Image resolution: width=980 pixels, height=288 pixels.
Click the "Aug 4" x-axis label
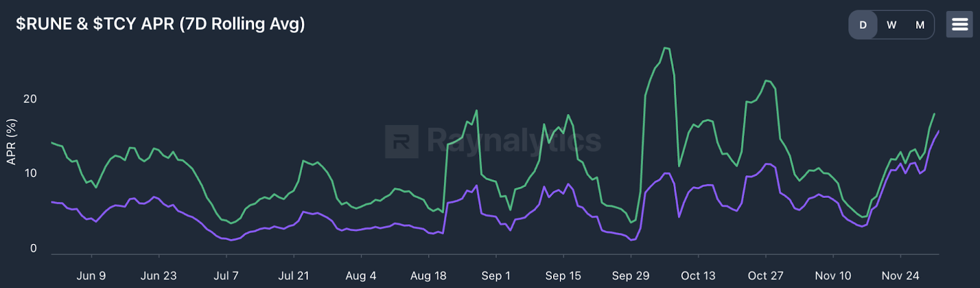click(x=361, y=276)
